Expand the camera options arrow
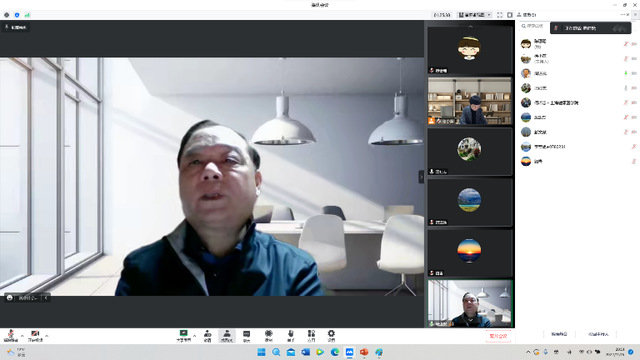The height and width of the screenshot is (360, 640). pyautogui.click(x=47, y=336)
